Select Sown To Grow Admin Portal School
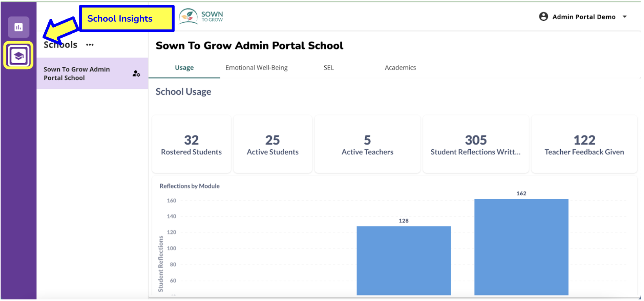Screen dimensions: 644x301 (92, 73)
